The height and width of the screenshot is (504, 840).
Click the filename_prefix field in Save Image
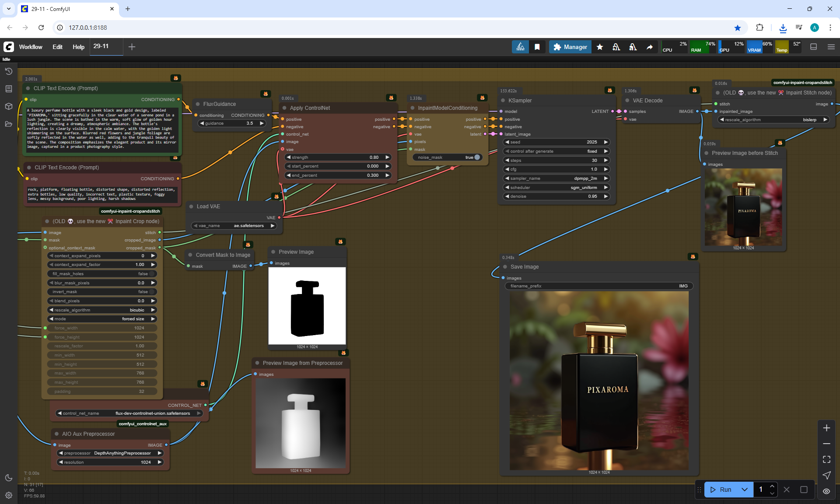tap(598, 286)
